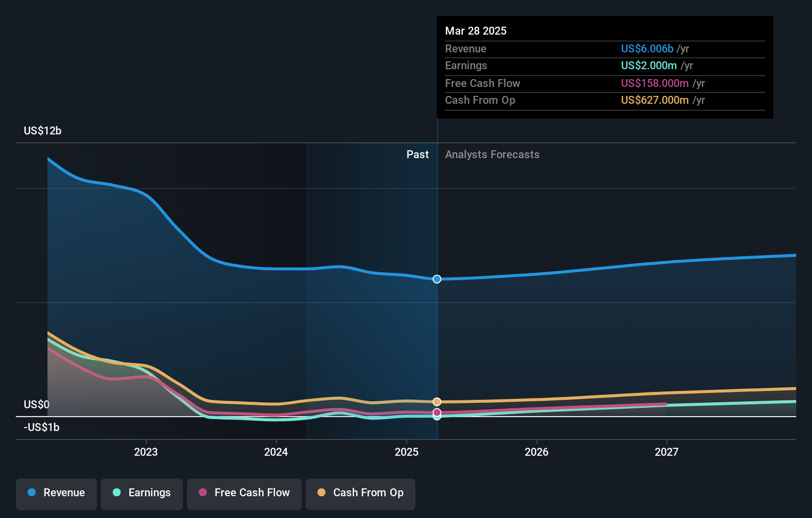Click the Free Cash Flow row label in tooltip
Screen dimensions: 812x518
tap(483, 83)
